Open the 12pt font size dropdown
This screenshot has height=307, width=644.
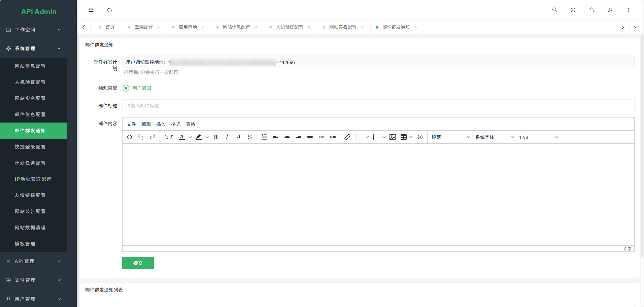(538, 137)
